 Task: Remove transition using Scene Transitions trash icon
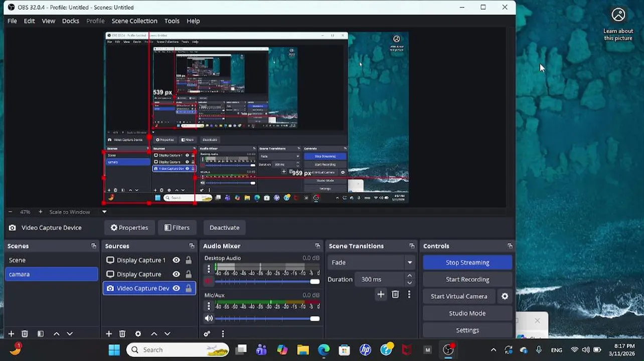click(x=395, y=295)
